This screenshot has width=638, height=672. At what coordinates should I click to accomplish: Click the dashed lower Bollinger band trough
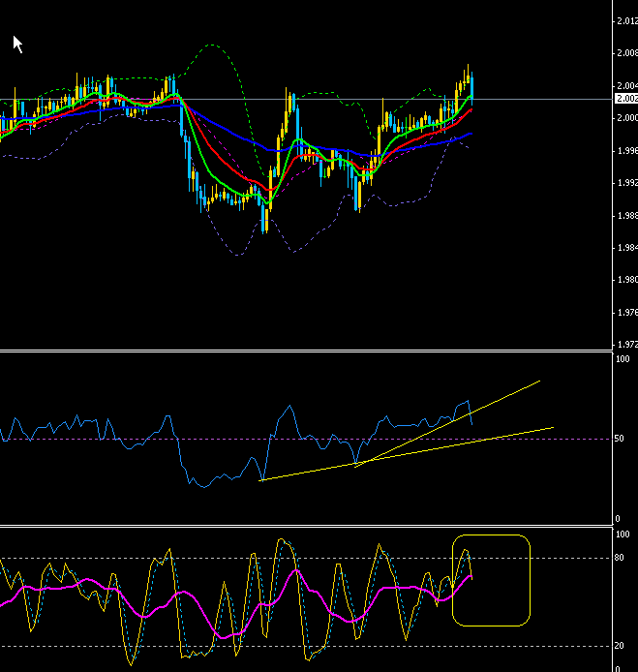point(237,256)
